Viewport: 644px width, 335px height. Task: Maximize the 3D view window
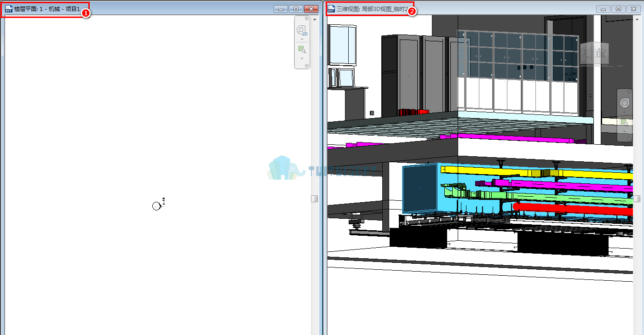click(x=618, y=9)
